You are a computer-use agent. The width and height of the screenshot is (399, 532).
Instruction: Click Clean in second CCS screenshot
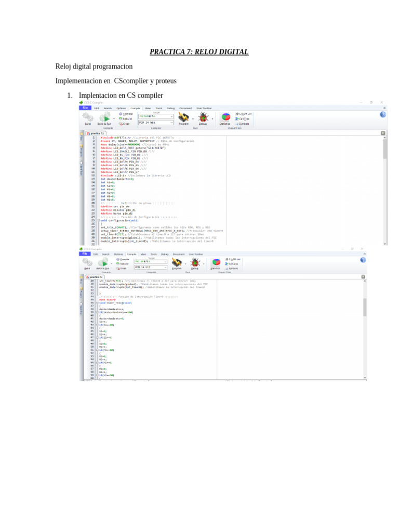(x=122, y=269)
